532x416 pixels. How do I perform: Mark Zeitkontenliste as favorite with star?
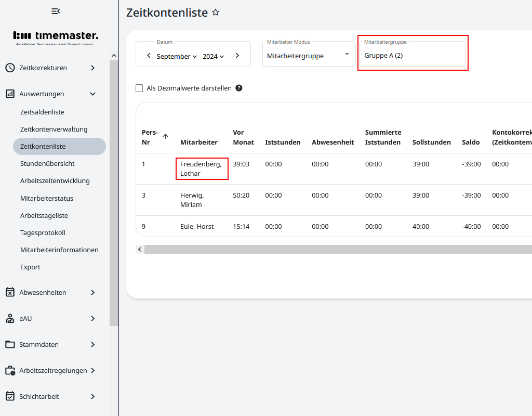216,12
